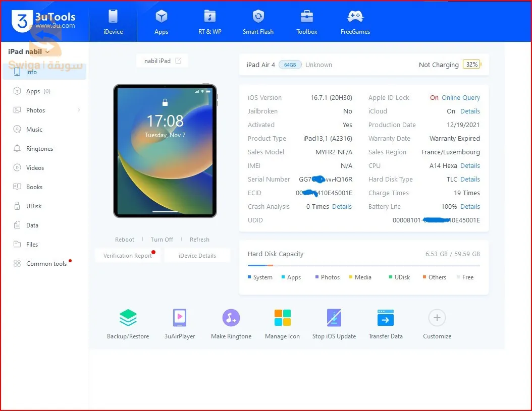Open the Make Ringtone tool
The width and height of the screenshot is (532, 411).
[231, 318]
